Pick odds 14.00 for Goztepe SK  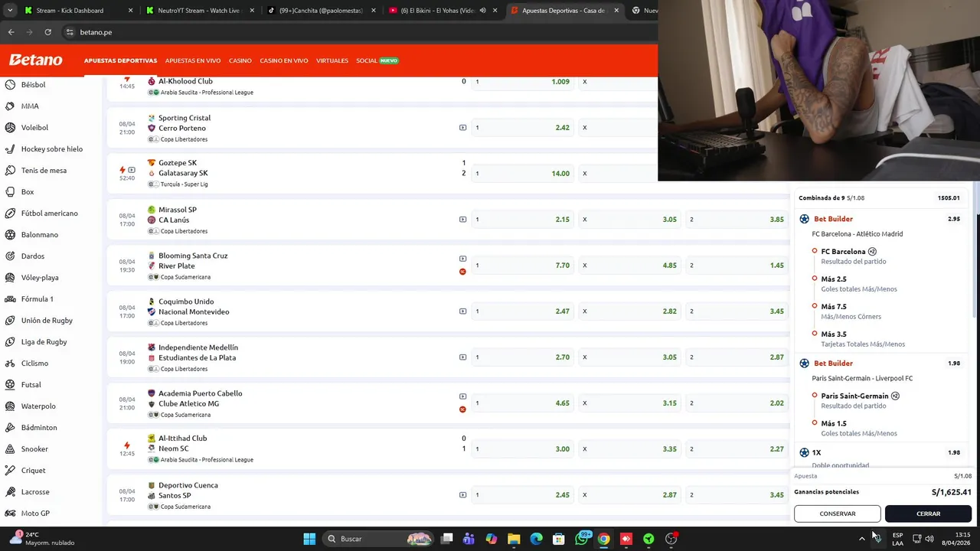click(x=521, y=174)
